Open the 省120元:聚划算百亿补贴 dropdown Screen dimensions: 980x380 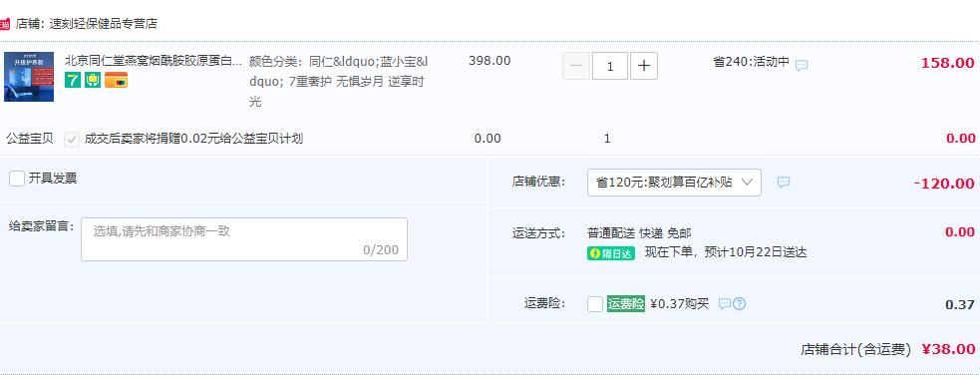point(674,183)
